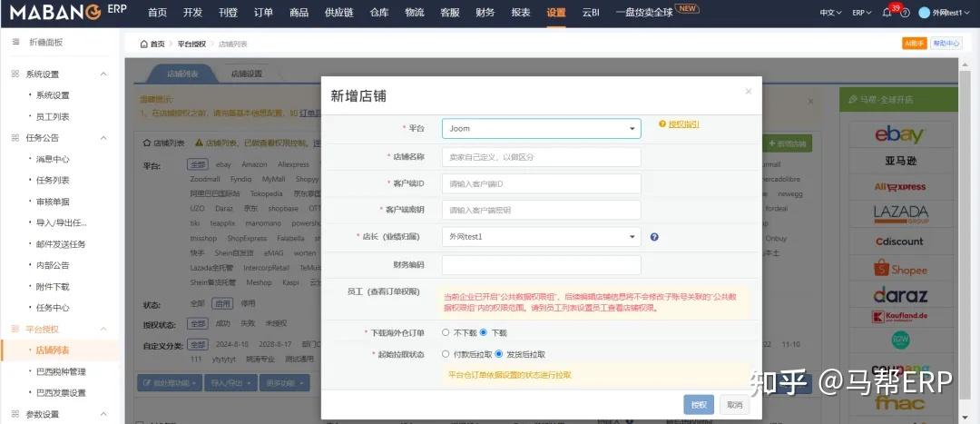
Task: Click the Cdiscount logo in right panel
Action: click(899, 242)
